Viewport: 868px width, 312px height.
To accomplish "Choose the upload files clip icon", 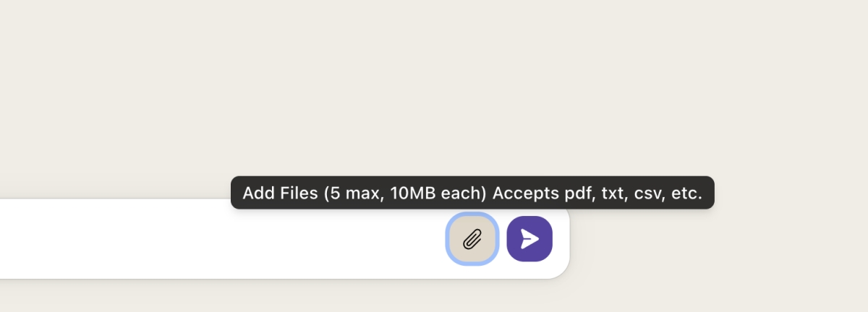I will tap(472, 239).
